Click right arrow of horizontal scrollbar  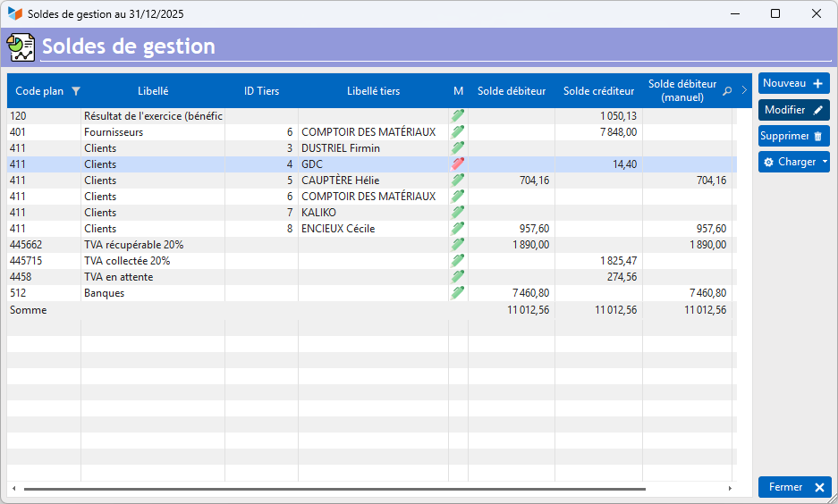(730, 489)
